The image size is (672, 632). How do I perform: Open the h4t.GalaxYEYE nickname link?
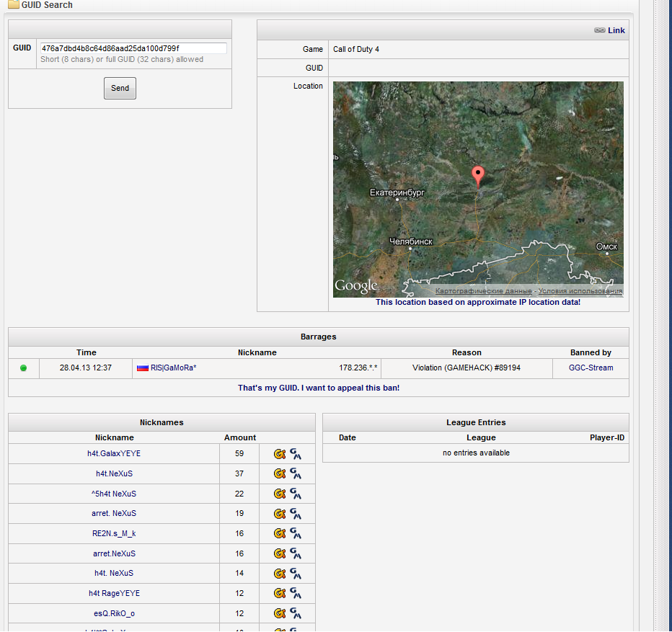(114, 454)
